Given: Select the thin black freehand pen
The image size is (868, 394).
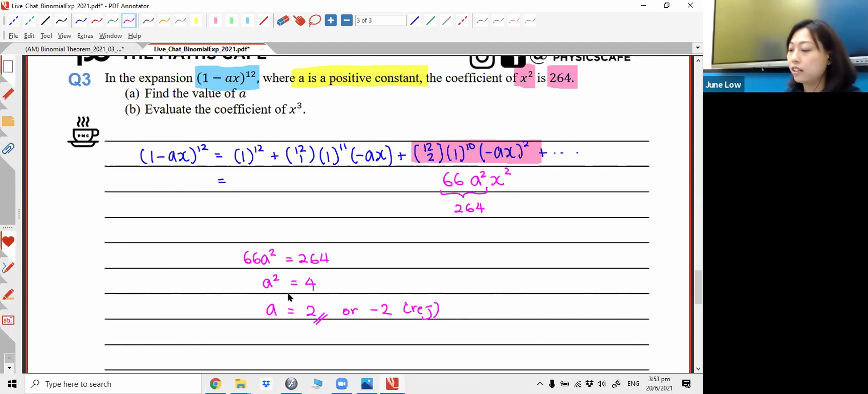Looking at the screenshot, I should [482, 21].
